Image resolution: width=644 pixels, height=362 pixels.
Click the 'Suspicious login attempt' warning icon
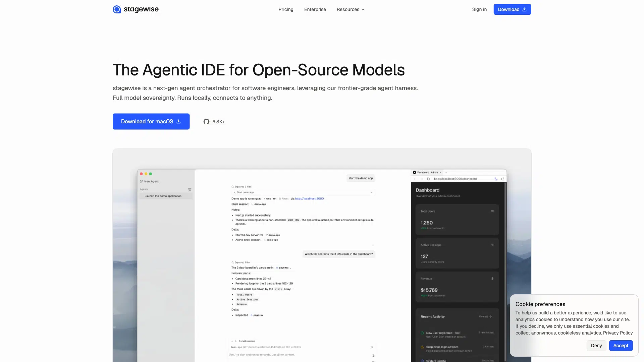tap(422, 347)
